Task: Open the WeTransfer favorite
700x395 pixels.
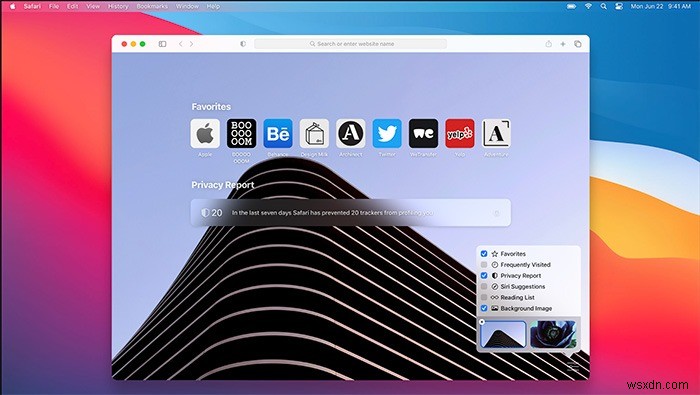Action: pos(423,133)
